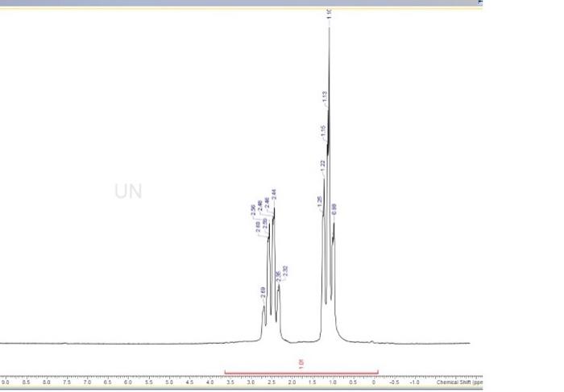
Task: Click the 5.0 ppm axis tick label
Action: [169, 382]
